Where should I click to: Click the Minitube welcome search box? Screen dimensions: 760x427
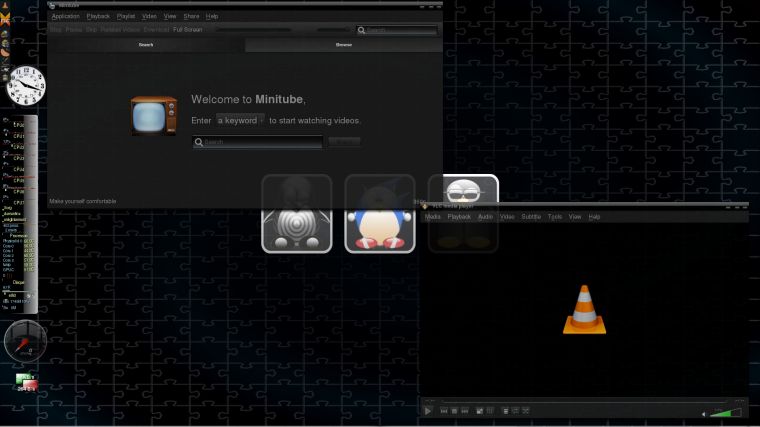coord(257,142)
